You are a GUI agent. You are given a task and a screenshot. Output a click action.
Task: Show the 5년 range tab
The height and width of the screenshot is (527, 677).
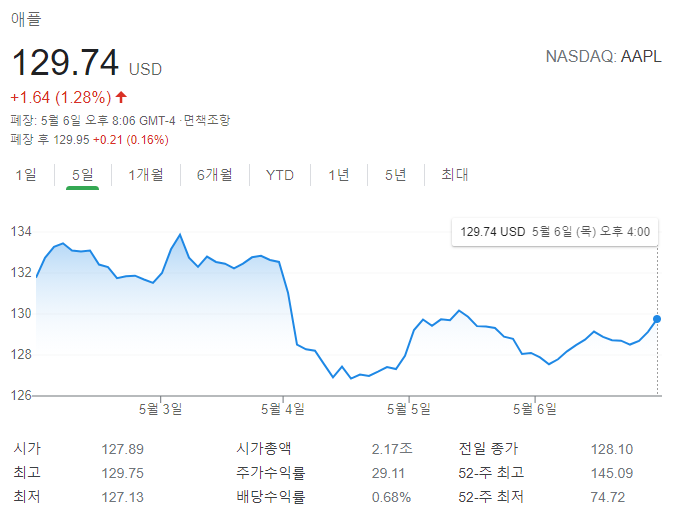coord(395,175)
